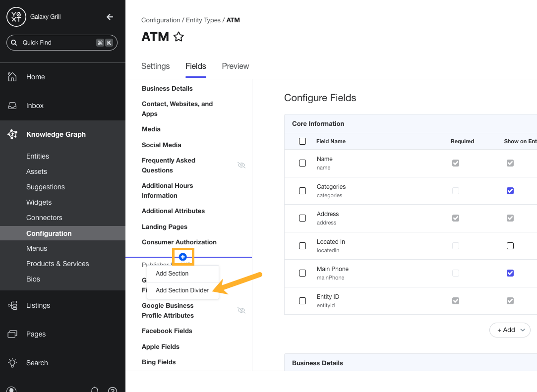This screenshot has width=537, height=392.
Task: Favorite the ATM entity type star
Action: pyautogui.click(x=179, y=37)
